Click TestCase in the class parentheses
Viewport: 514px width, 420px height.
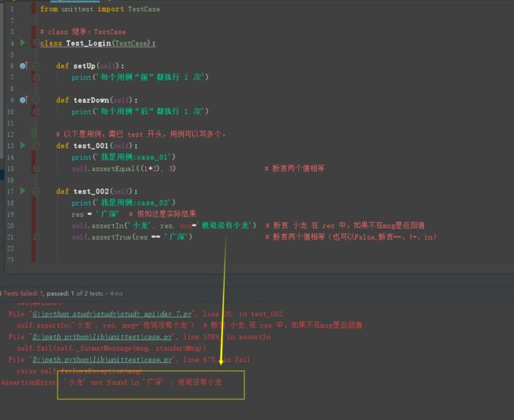click(x=130, y=43)
